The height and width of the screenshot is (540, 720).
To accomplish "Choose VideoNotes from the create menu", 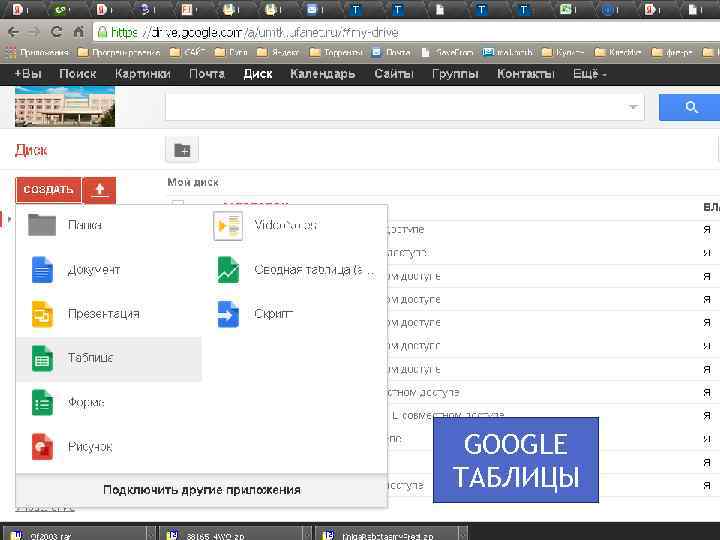I will pyautogui.click(x=294, y=225).
